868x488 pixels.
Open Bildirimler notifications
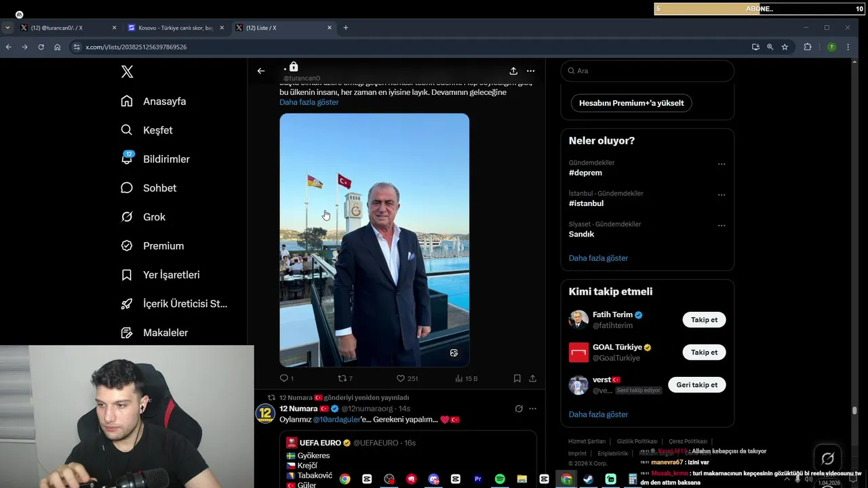pos(155,159)
